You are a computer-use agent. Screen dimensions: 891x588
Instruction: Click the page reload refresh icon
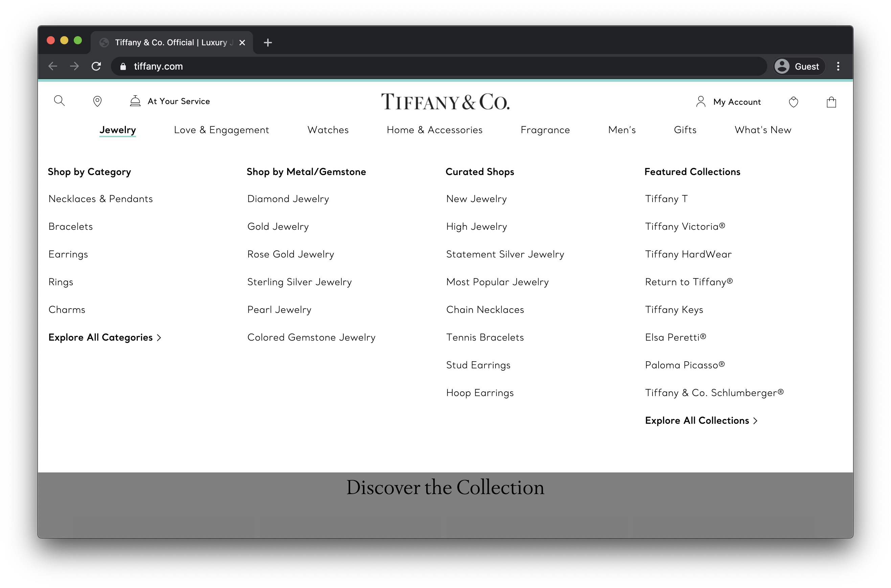96,66
